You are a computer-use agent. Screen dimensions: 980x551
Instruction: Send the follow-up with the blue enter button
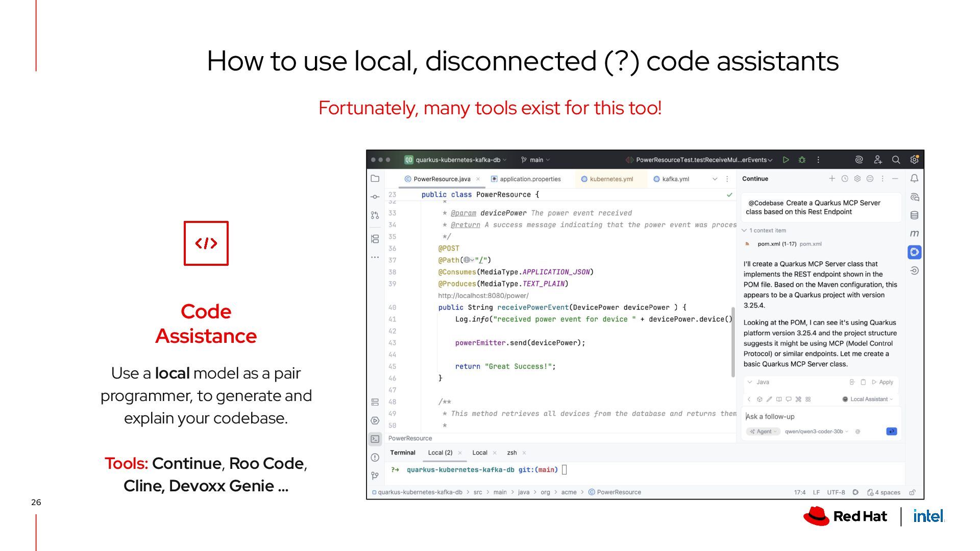coord(891,432)
